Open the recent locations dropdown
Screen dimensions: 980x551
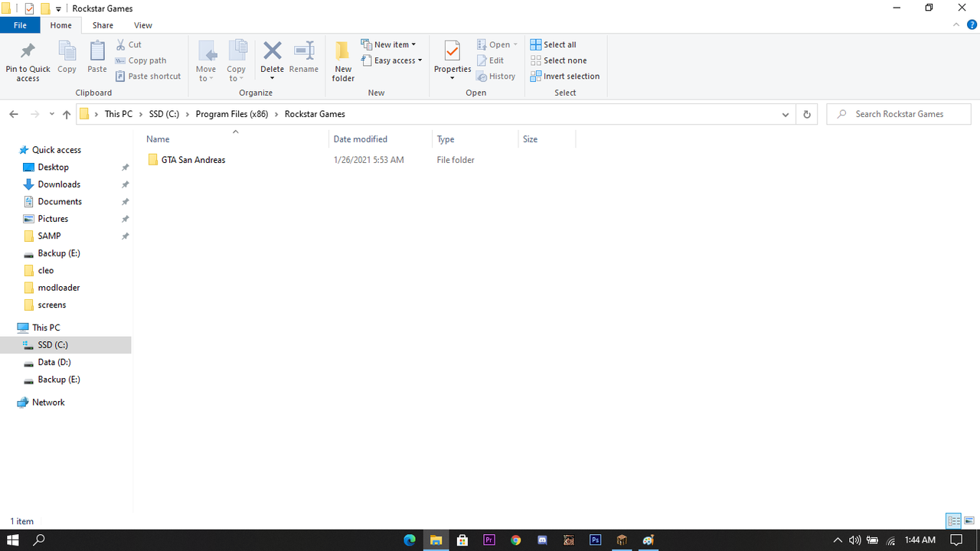point(51,114)
